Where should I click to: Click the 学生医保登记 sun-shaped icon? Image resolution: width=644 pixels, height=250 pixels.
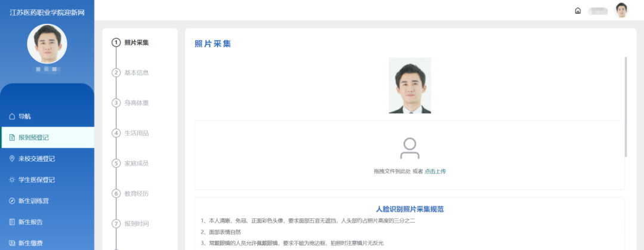(x=12, y=180)
